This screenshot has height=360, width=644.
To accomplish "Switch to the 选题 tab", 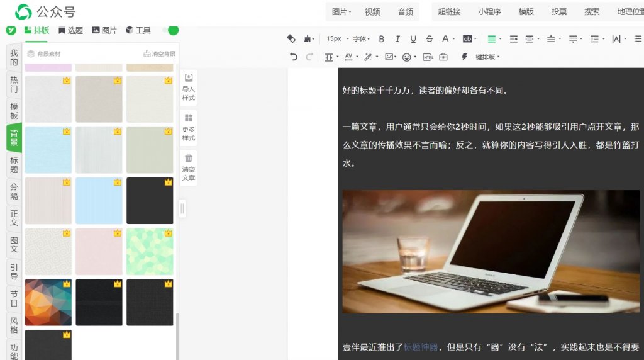I will [x=70, y=30].
